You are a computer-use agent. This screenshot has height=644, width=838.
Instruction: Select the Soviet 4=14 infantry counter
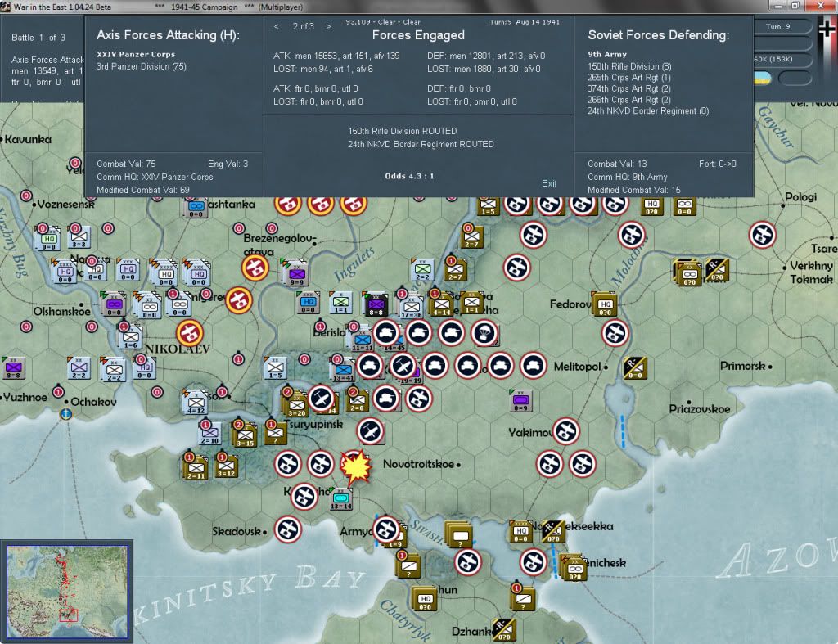[441, 304]
